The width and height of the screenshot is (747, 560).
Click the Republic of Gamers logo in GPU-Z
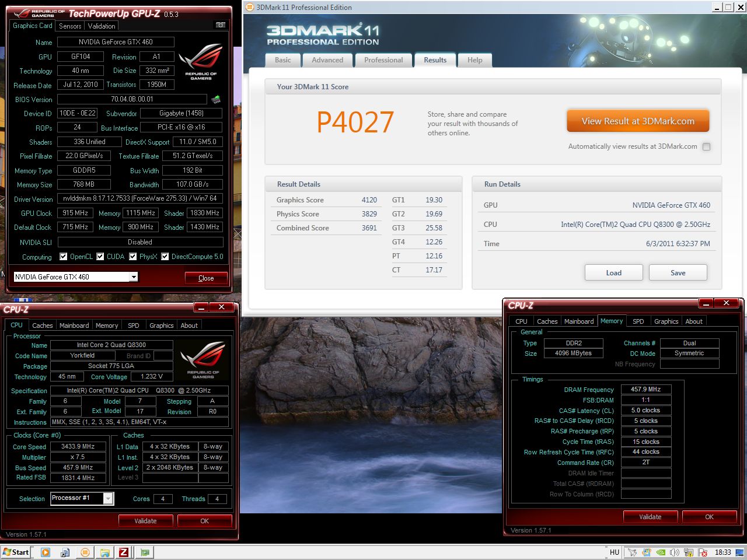point(201,62)
